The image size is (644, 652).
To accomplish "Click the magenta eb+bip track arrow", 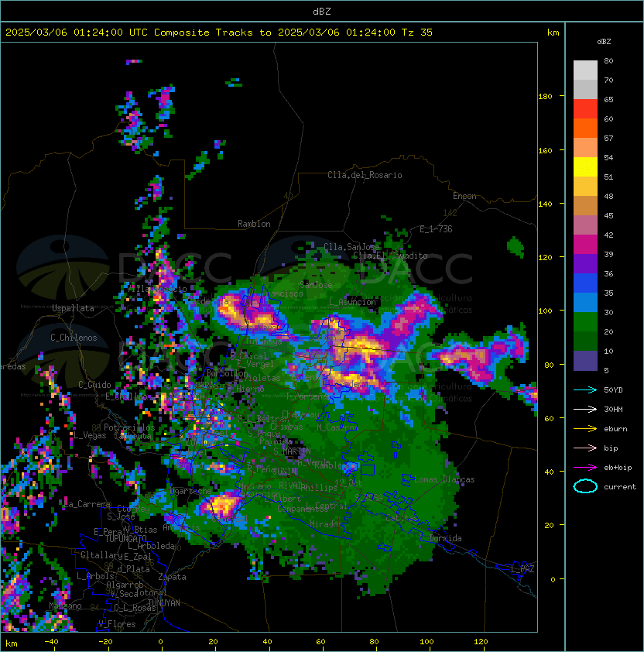I will 585,468.
